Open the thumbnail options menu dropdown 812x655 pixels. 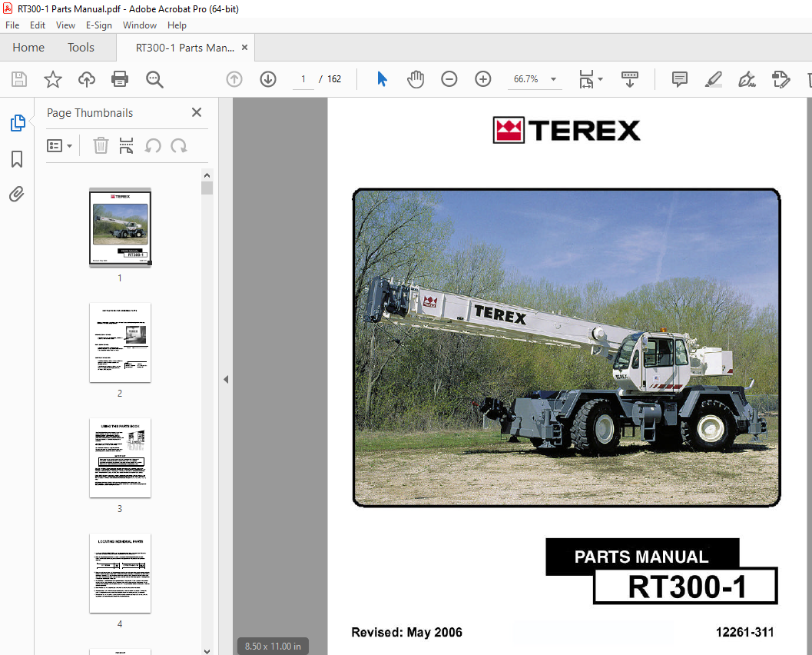(x=59, y=145)
